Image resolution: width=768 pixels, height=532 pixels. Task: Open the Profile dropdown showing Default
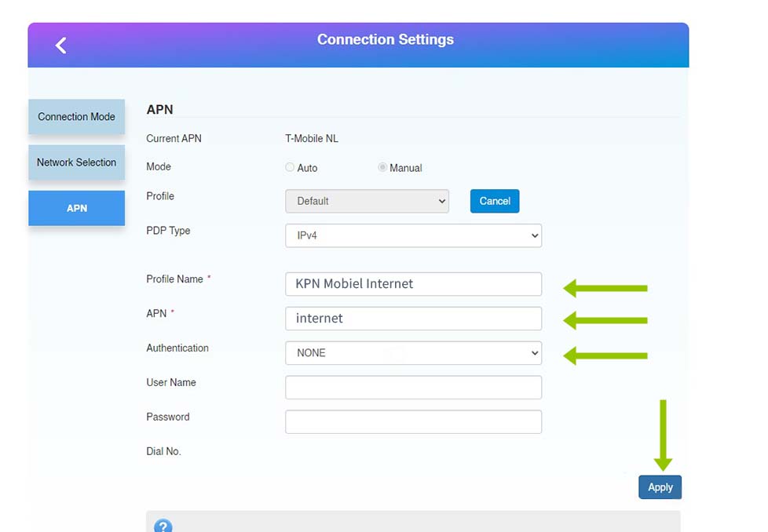[367, 201]
